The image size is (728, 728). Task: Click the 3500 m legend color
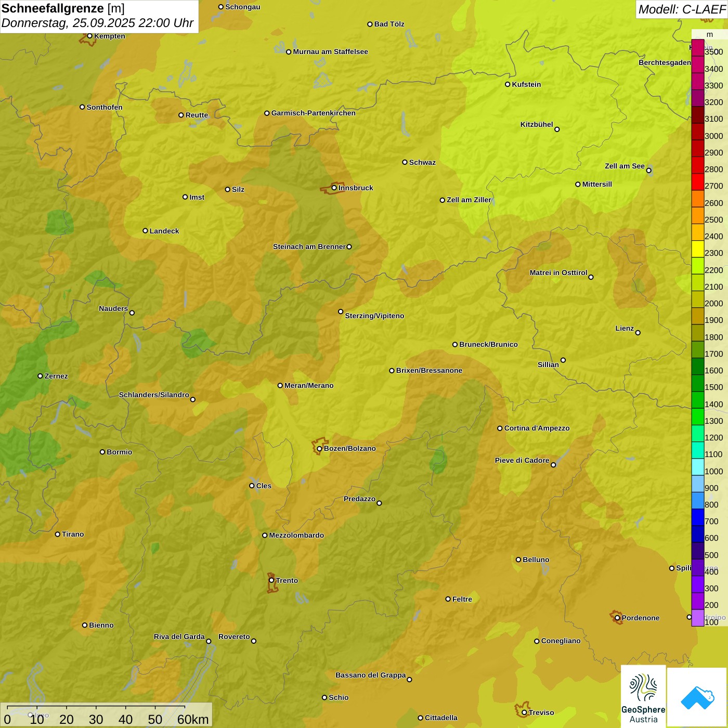click(698, 48)
